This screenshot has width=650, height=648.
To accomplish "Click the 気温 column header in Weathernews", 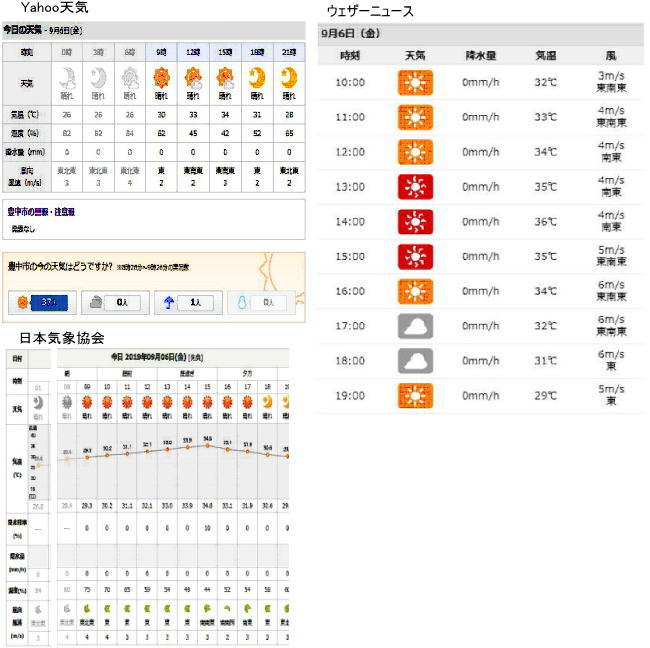I will click(x=546, y=56).
